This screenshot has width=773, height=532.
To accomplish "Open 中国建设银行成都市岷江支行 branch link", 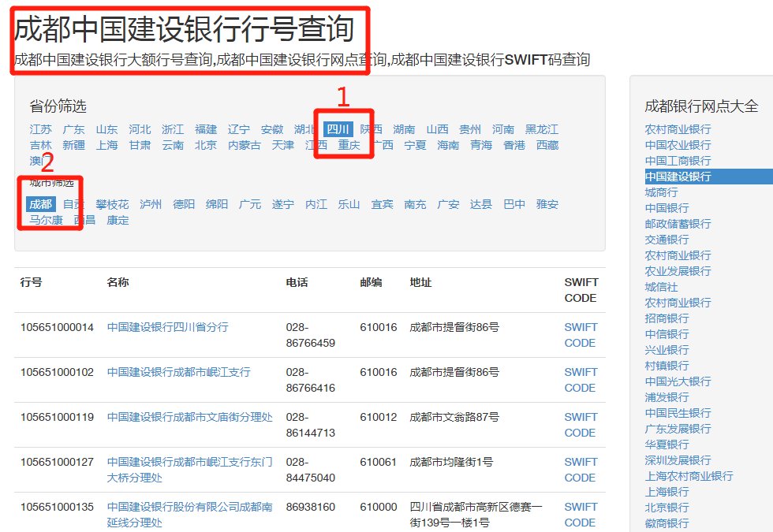I will (x=178, y=372).
